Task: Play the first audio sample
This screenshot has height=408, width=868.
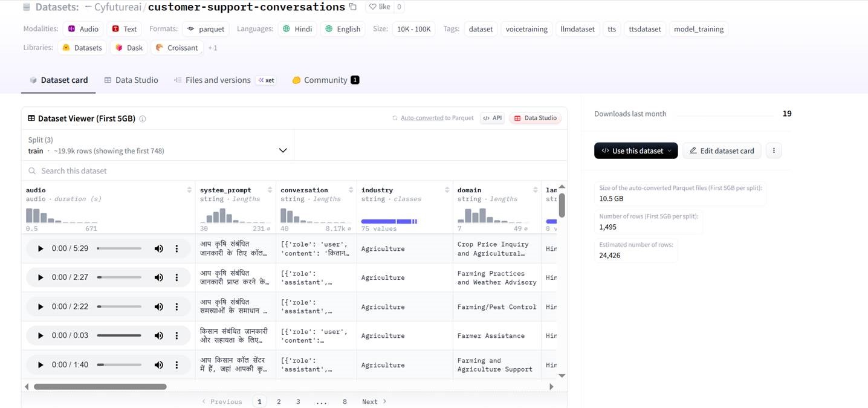Action: tap(40, 248)
